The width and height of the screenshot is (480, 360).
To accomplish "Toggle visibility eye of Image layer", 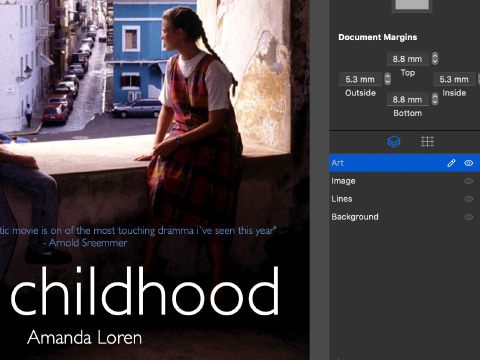I will point(469,181).
